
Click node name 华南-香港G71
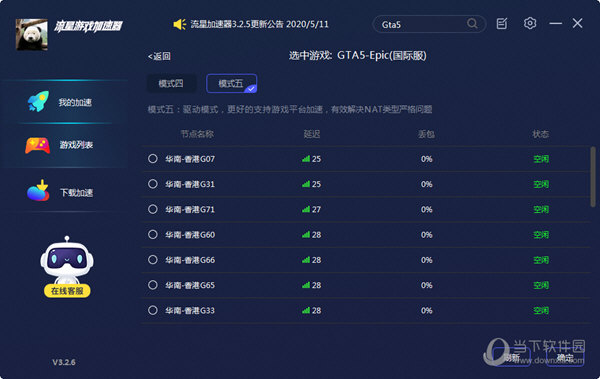190,209
